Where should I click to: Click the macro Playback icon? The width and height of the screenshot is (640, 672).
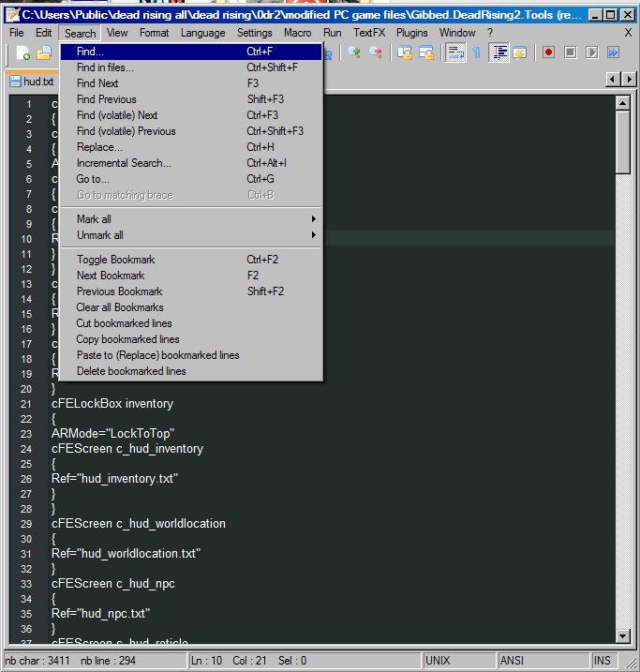pos(591,52)
